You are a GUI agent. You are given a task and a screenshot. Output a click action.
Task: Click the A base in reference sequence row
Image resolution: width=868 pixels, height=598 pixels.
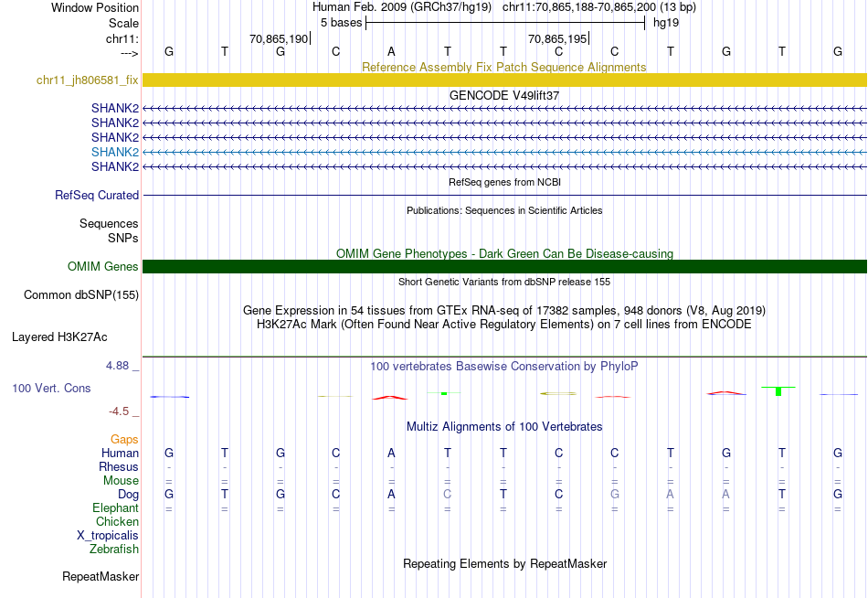point(391,52)
